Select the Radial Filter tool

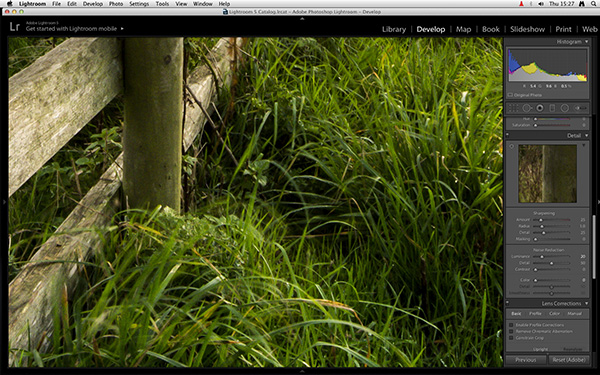coord(565,108)
